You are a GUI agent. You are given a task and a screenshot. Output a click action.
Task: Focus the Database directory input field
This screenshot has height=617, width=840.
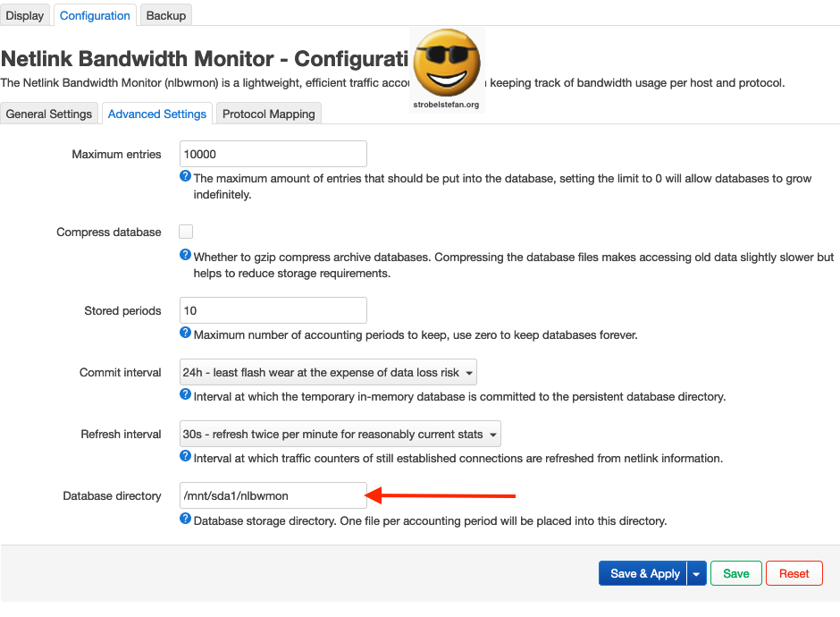273,495
